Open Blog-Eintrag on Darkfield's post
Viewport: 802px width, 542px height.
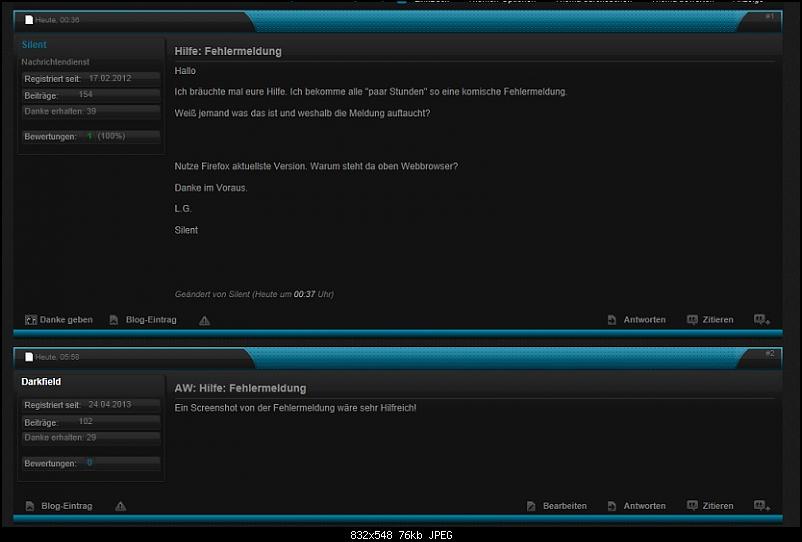coord(59,506)
